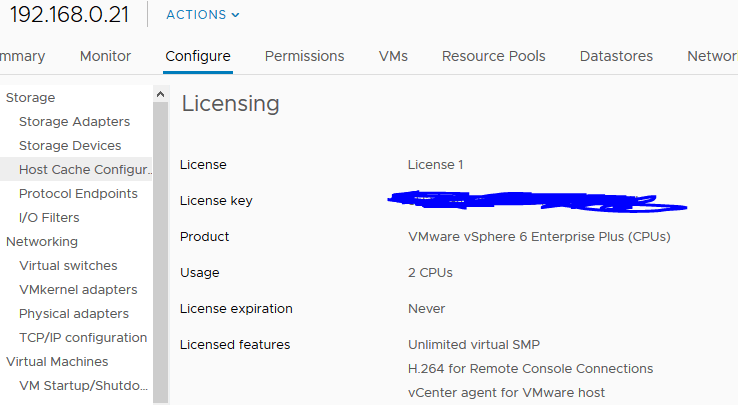
Task: Select the Virtual Machines section header
Action: coord(57,362)
